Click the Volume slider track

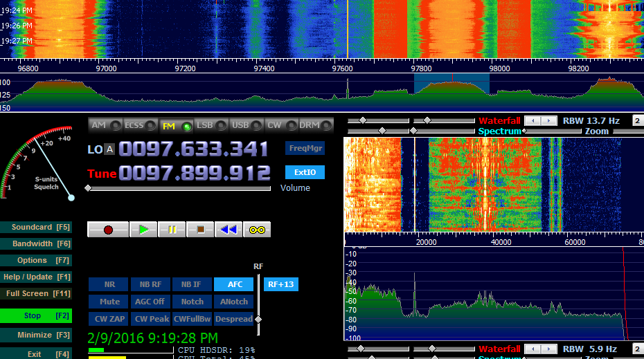point(180,188)
